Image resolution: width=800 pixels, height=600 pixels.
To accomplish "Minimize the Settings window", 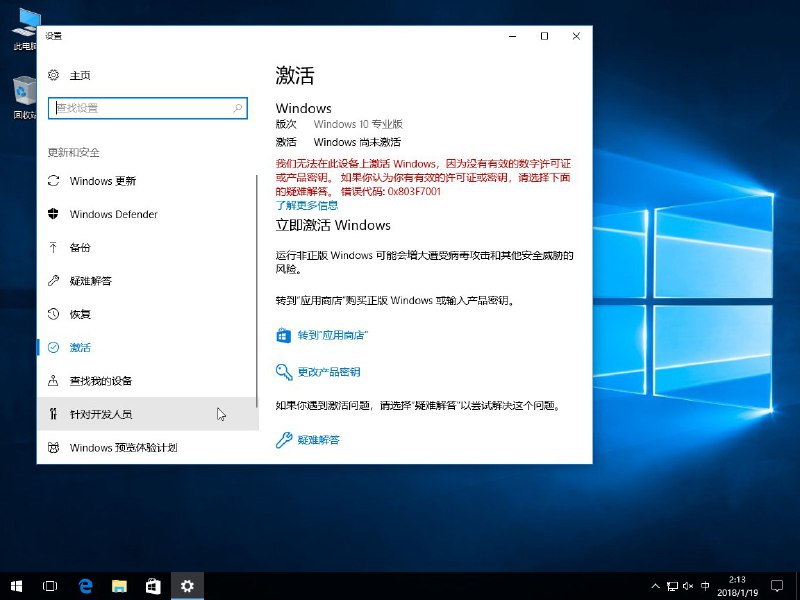I will (513, 36).
